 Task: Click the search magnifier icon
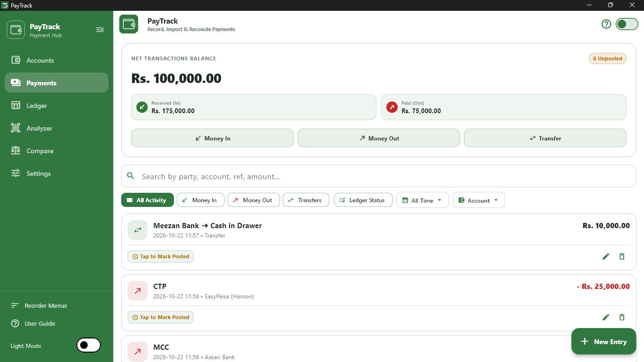[131, 176]
